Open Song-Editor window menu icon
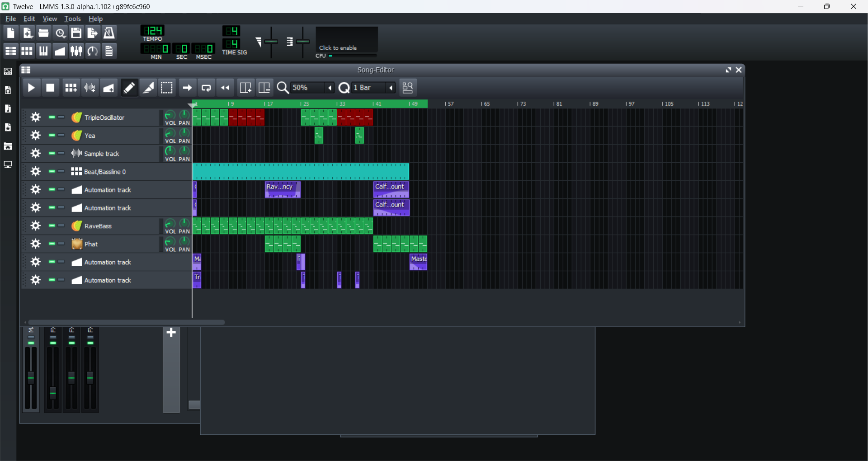 click(26, 70)
